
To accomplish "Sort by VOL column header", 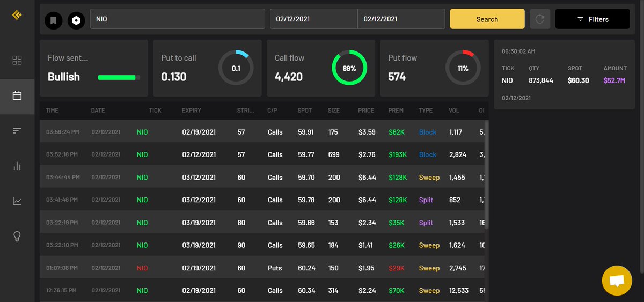I will click(x=454, y=111).
